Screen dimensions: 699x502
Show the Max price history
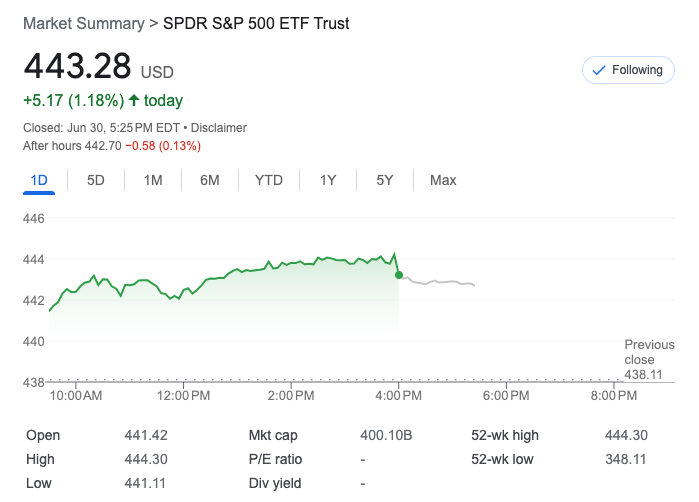tap(443, 180)
